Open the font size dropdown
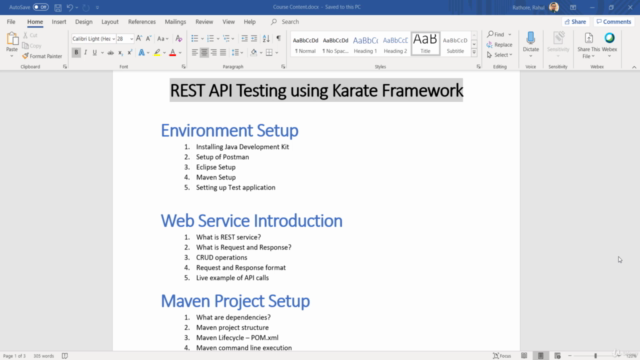This screenshot has width=640, height=360. click(x=131, y=39)
